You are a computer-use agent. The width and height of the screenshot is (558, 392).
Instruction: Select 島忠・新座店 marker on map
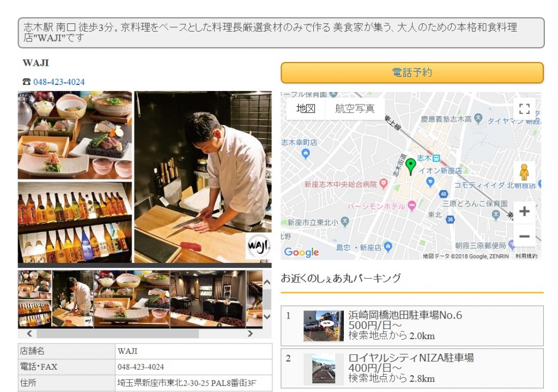point(388,247)
